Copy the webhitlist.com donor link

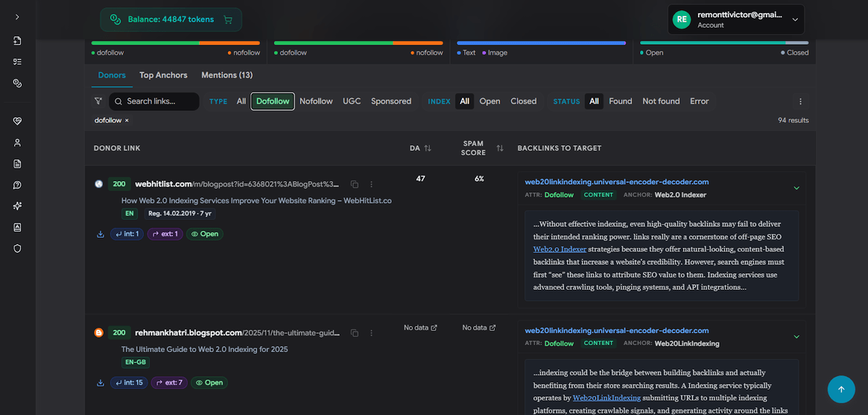pos(354,184)
